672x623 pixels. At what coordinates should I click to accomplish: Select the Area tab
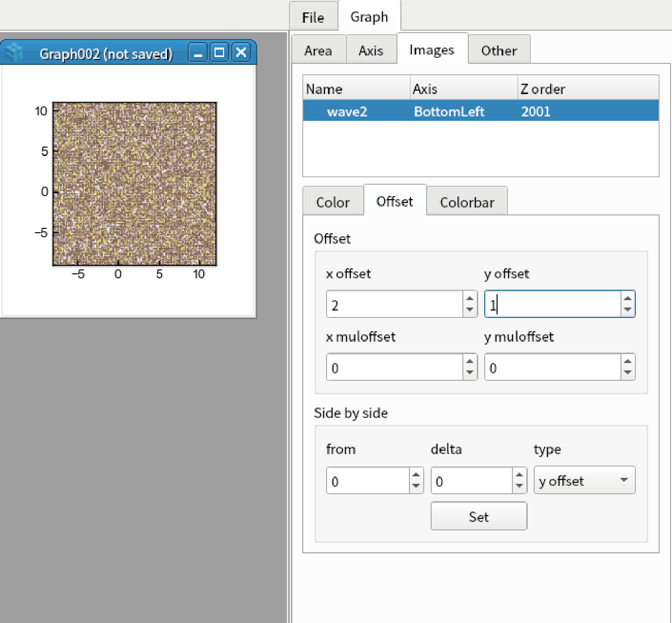pyautogui.click(x=318, y=51)
